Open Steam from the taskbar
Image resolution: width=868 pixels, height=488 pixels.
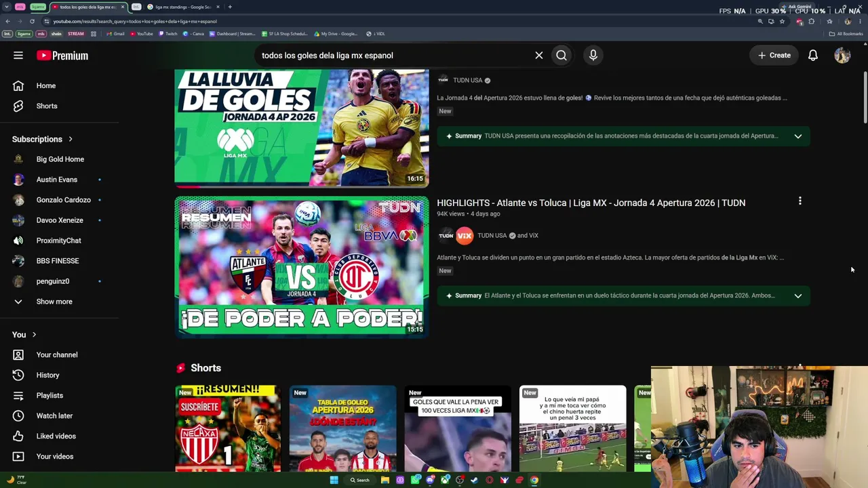474,480
